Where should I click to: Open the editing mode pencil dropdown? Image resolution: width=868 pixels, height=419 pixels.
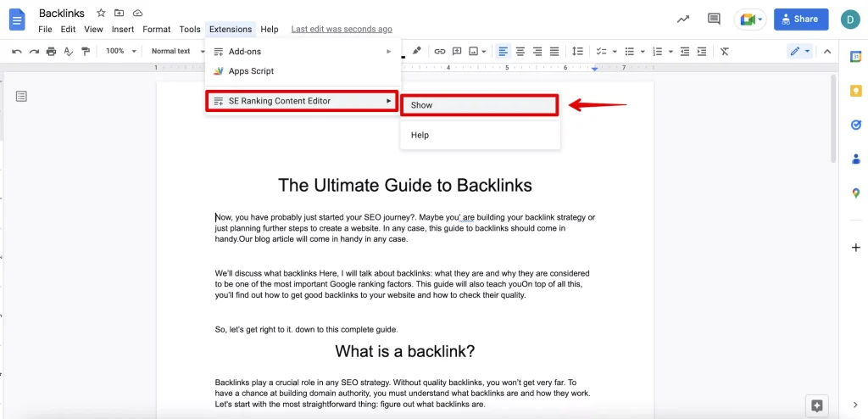(800, 52)
